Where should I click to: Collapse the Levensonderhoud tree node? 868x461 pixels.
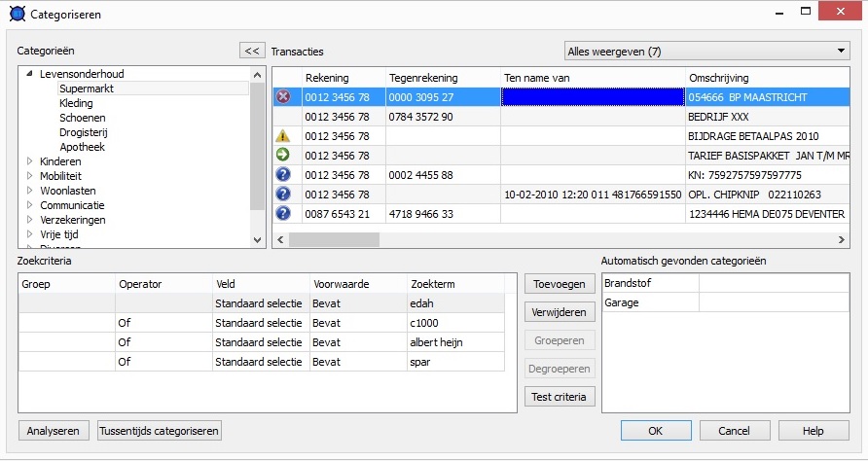coord(29,74)
